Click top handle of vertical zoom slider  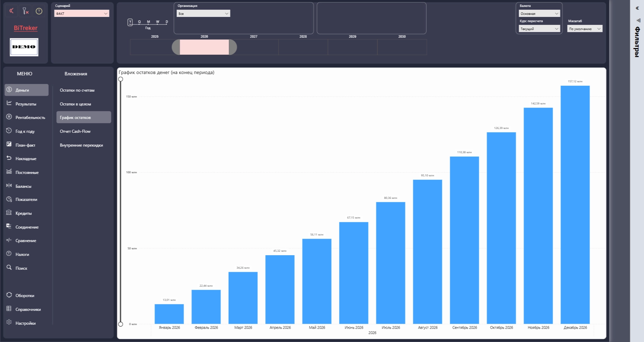(x=120, y=79)
